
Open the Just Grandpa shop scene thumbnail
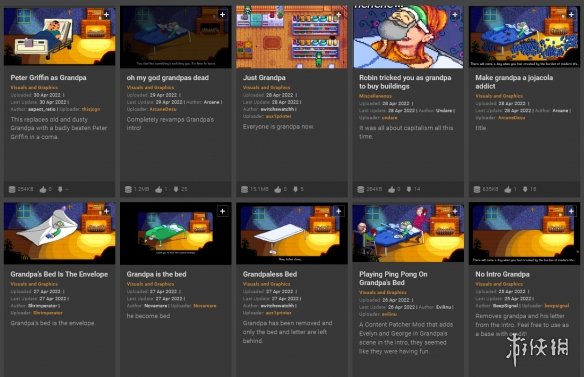click(292, 37)
